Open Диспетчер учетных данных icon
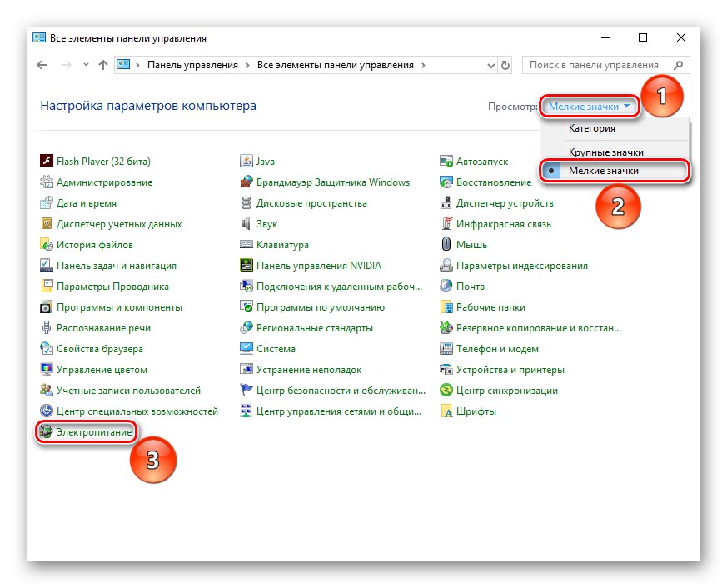The height and width of the screenshot is (588, 727). click(47, 223)
